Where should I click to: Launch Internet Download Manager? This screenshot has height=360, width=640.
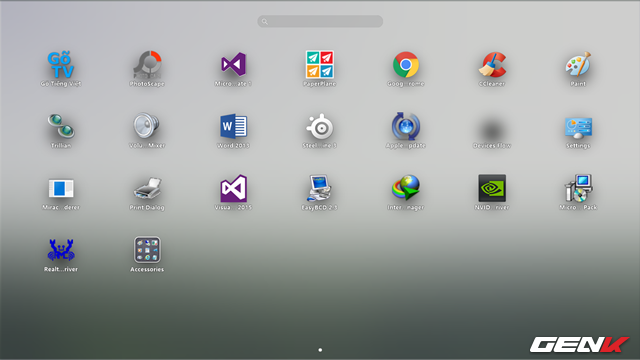click(406, 188)
